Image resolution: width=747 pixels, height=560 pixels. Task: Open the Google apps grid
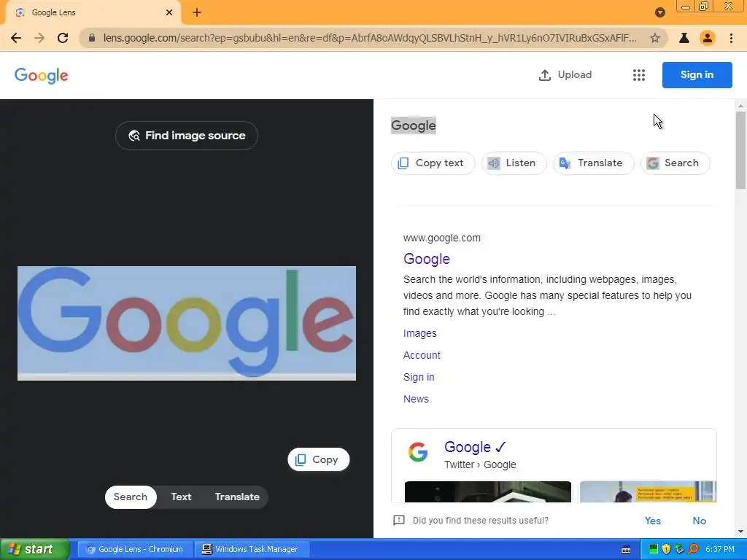pos(639,75)
